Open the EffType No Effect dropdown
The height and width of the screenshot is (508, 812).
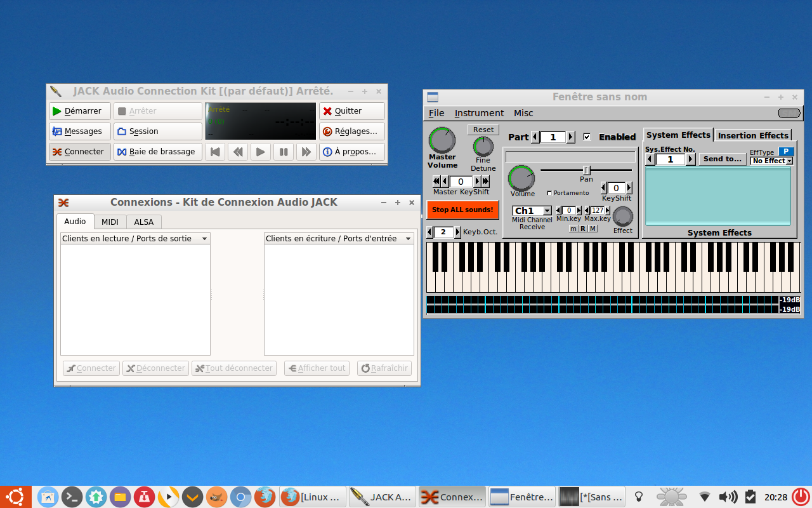(771, 161)
